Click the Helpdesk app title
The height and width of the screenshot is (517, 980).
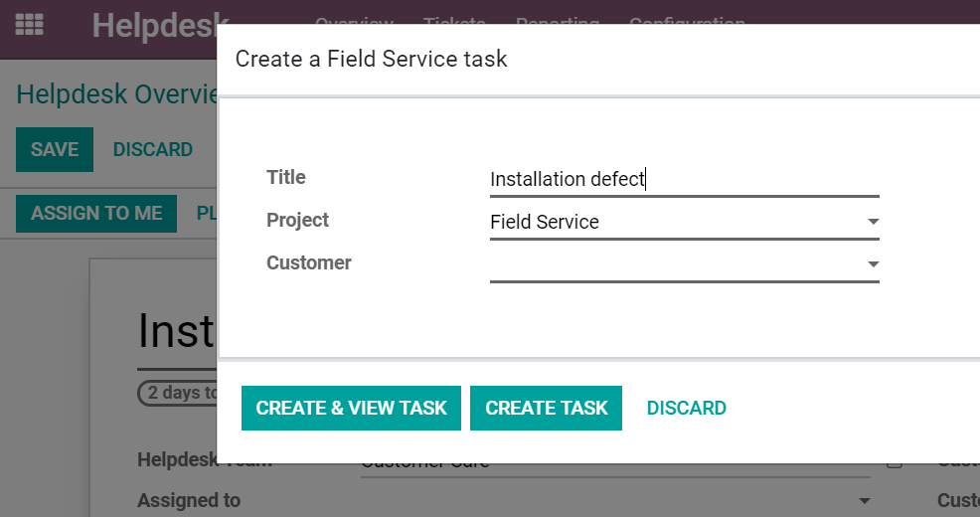[157, 24]
